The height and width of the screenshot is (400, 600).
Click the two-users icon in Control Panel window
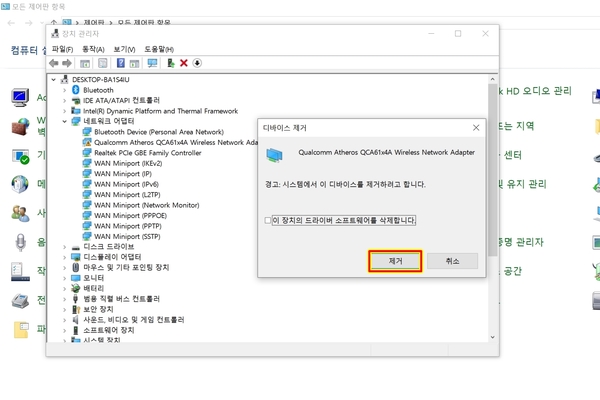coord(20,213)
